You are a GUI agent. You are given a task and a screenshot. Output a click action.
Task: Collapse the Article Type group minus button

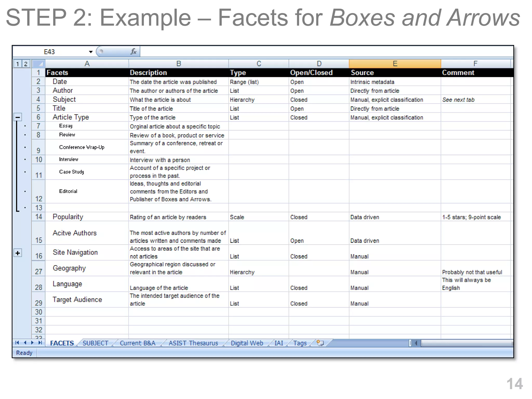(18, 117)
